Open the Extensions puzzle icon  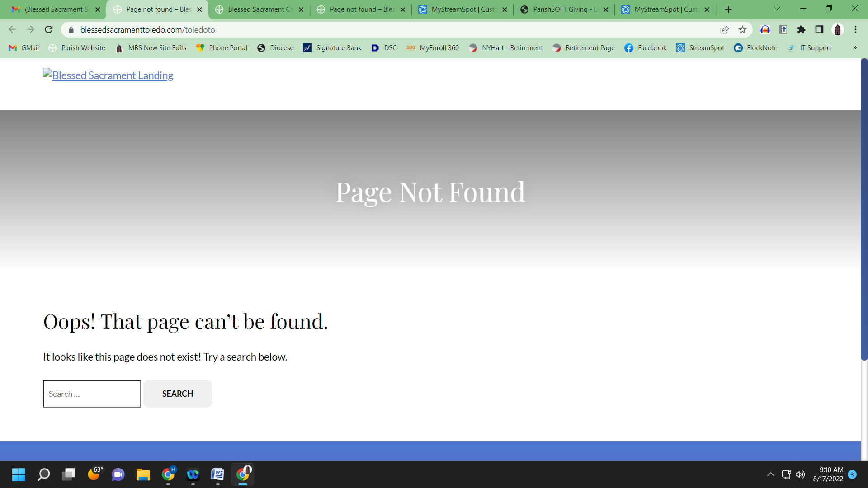(x=801, y=29)
